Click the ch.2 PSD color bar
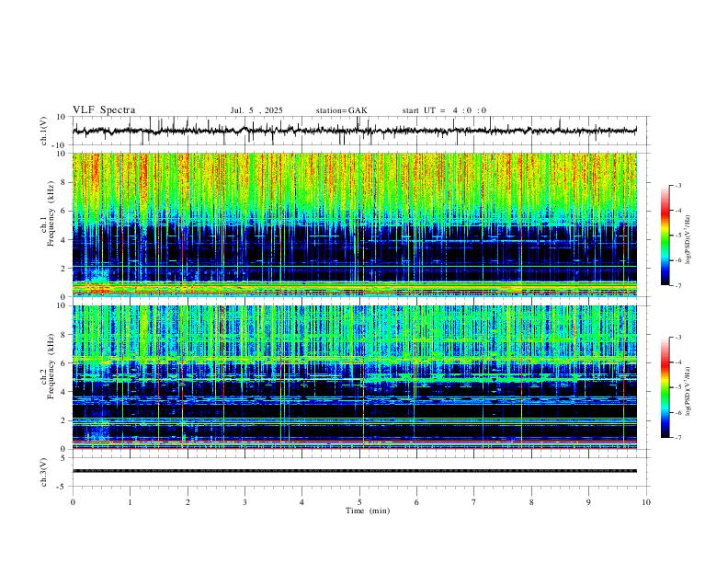The height and width of the screenshot is (563, 728). (x=665, y=387)
